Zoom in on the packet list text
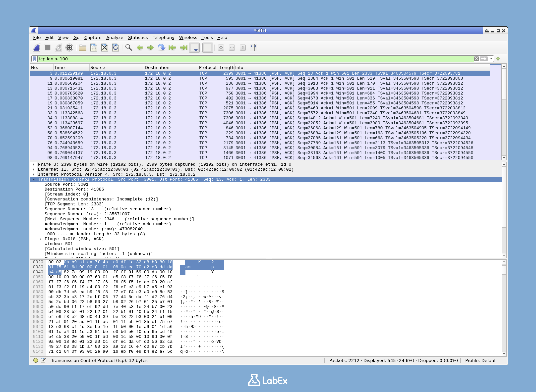The image size is (536, 392). [220, 48]
